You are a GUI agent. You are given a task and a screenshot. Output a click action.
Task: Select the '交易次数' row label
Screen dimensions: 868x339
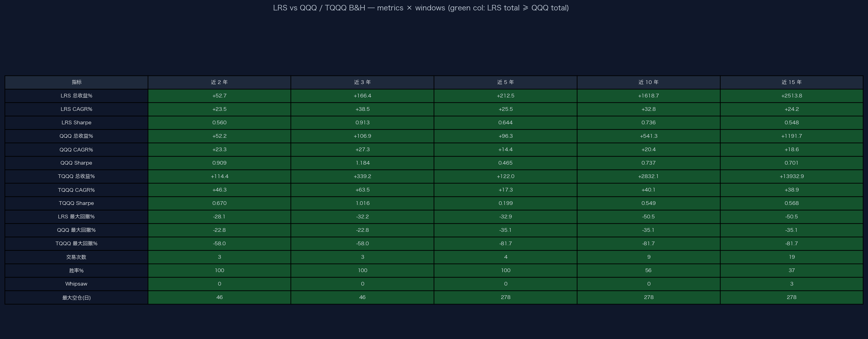pos(77,257)
